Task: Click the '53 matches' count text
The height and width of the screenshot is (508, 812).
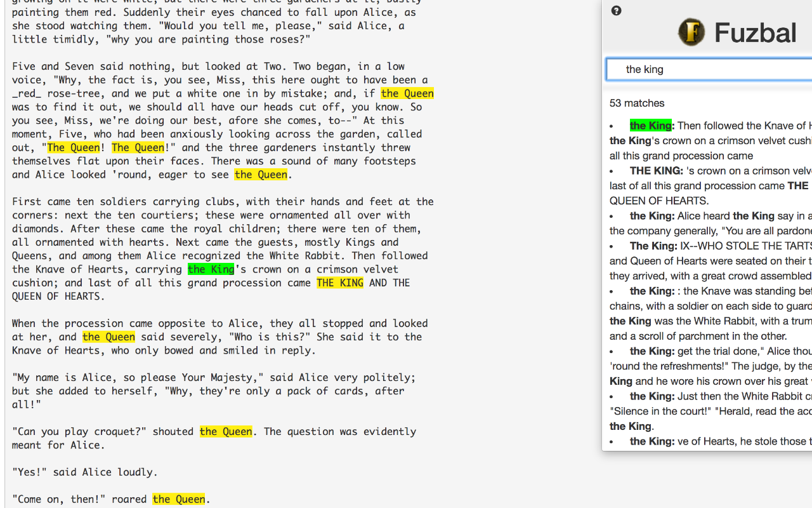Action: (x=637, y=103)
